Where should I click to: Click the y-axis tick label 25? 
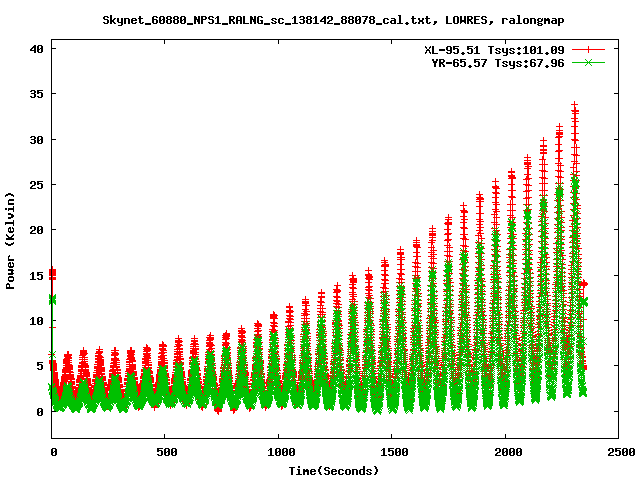click(36, 185)
